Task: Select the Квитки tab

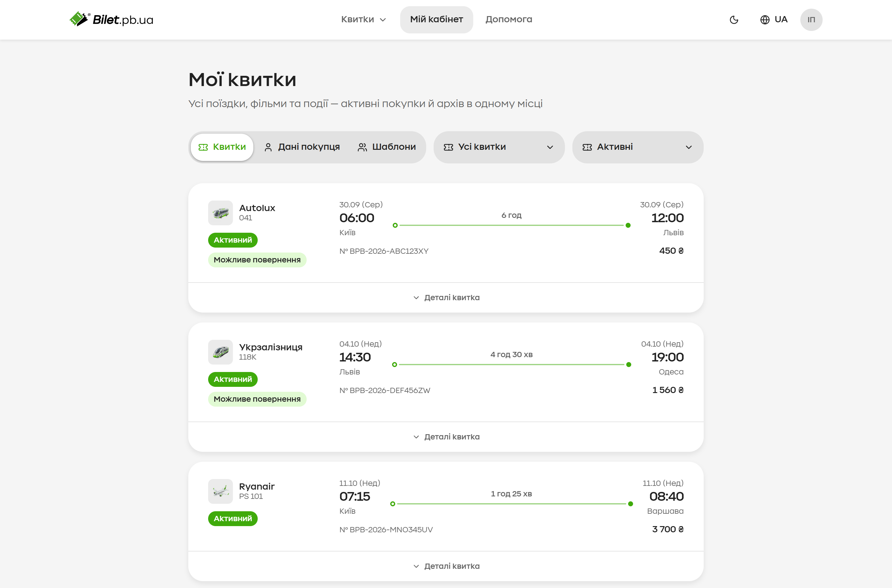Action: pos(222,147)
